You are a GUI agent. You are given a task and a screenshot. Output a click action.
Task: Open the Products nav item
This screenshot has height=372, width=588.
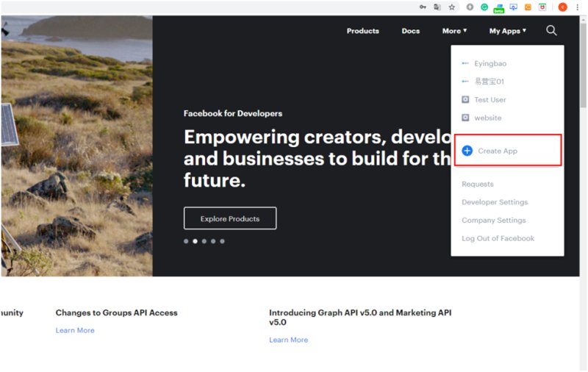coord(362,31)
